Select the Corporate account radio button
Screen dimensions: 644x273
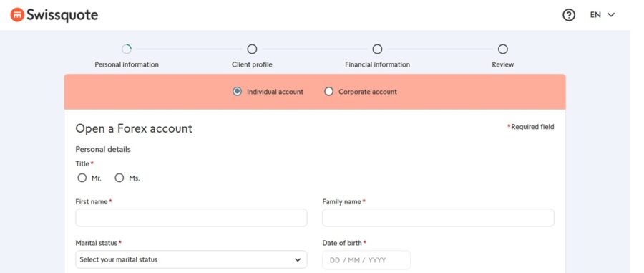point(328,92)
